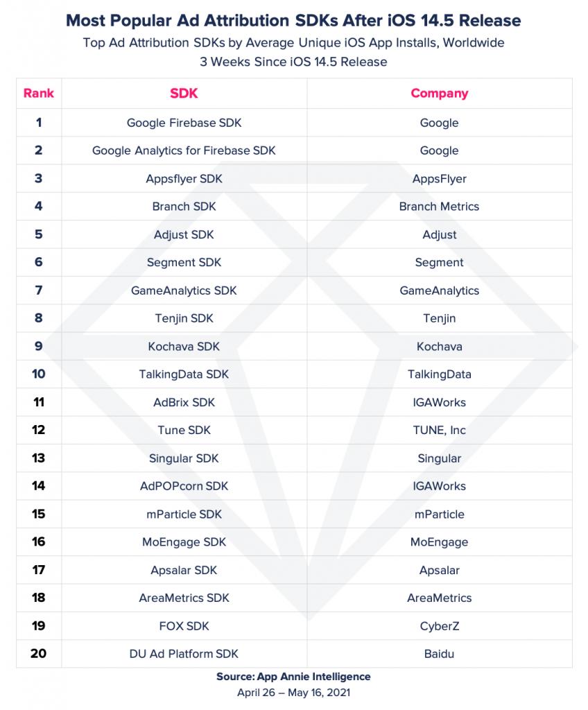This screenshot has height=710, width=588.
Task: Click the Branch Metrics company cell
Action: [440, 207]
